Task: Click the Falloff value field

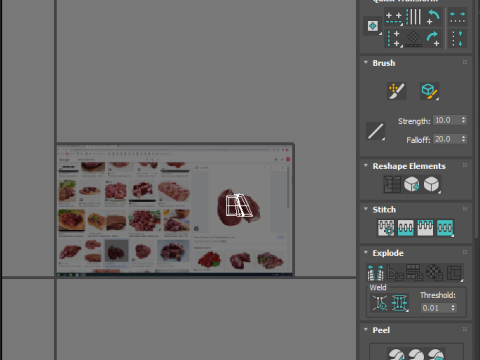Action: (x=447, y=139)
